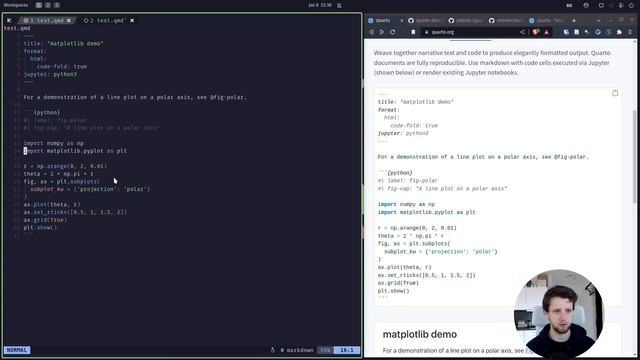This screenshot has width=640, height=360.
Task: Close the Quarto browser tab
Action: (x=402, y=20)
